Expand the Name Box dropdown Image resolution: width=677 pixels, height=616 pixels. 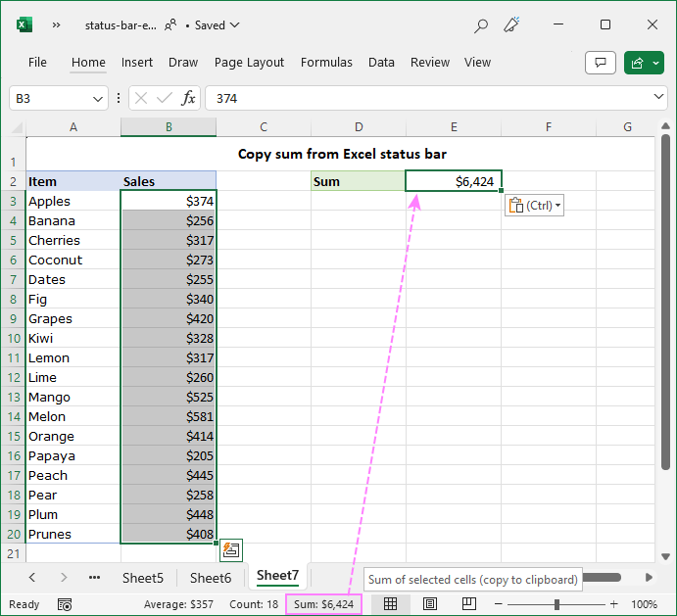pos(98,98)
